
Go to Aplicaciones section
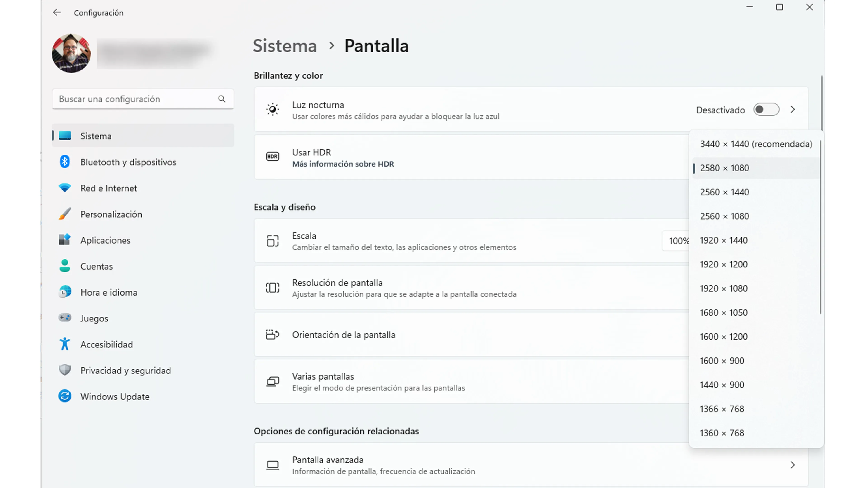click(x=143, y=240)
